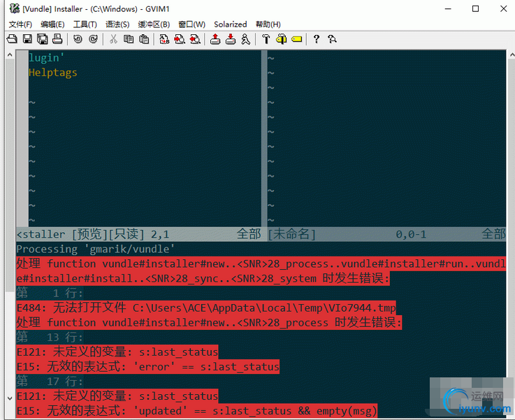Click the 第 13 行 line label
Screen dimensions: 515x420
tap(50, 337)
